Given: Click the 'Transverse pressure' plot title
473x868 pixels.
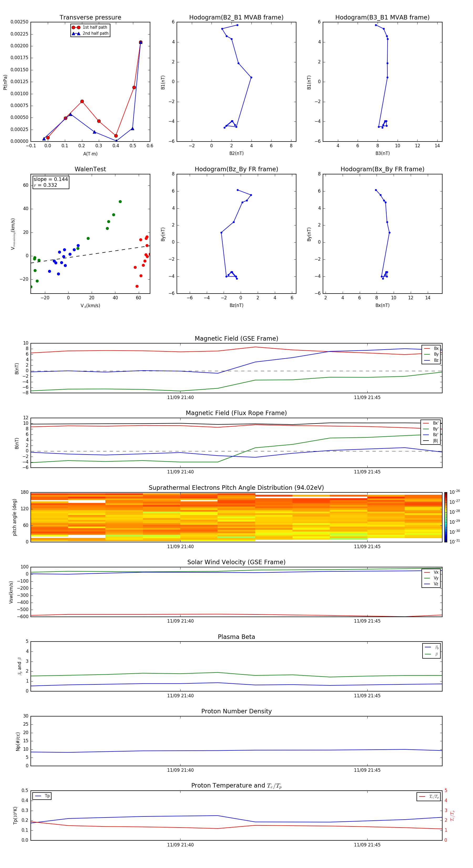Looking at the screenshot, I should click(90, 18).
